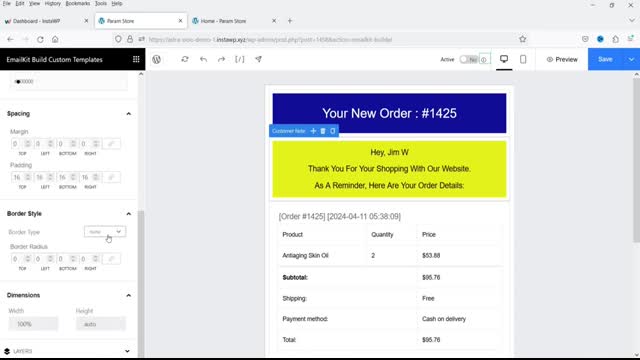Open the Save options dropdown arrow
640x360 pixels.
[631, 60]
